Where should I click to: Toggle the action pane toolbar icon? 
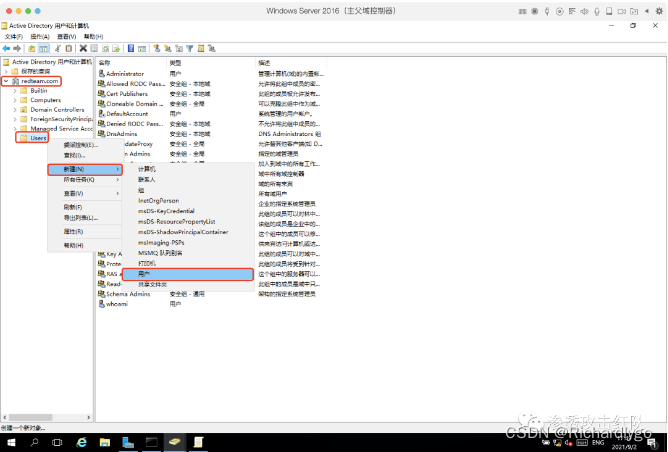tap(142, 49)
